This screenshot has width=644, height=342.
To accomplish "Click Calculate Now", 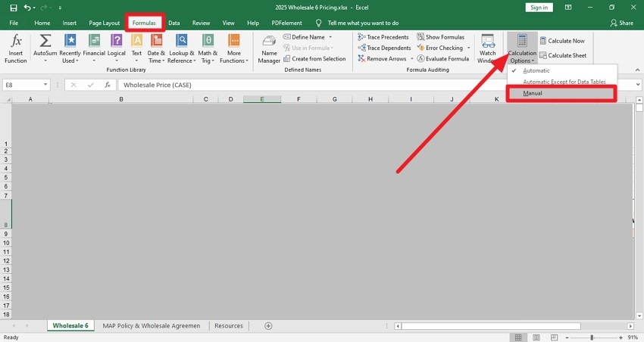I will coord(562,41).
